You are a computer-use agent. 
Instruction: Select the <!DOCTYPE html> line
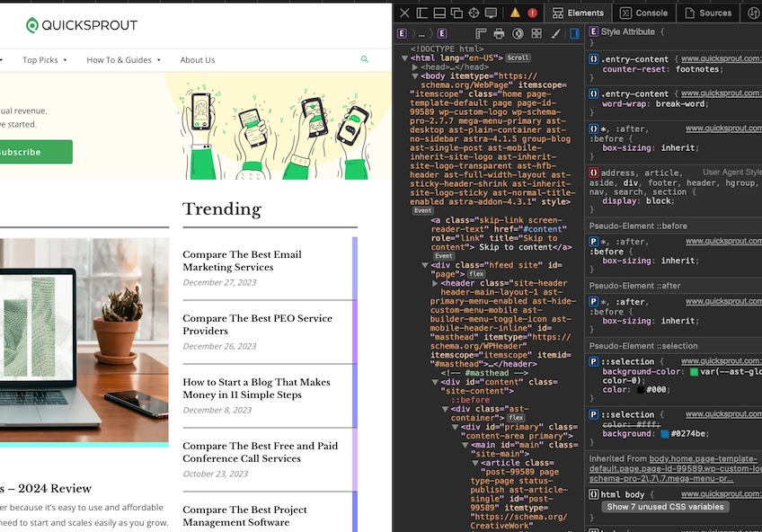pos(447,49)
